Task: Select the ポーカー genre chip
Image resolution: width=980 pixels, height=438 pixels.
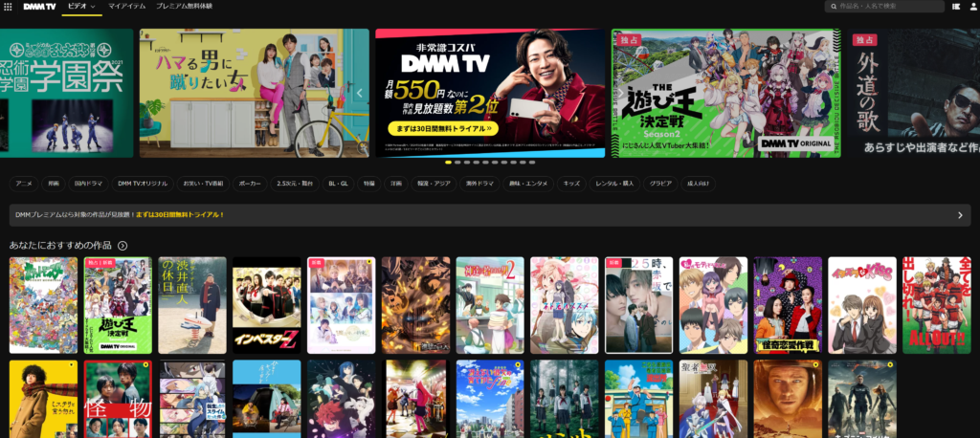Action: [250, 184]
